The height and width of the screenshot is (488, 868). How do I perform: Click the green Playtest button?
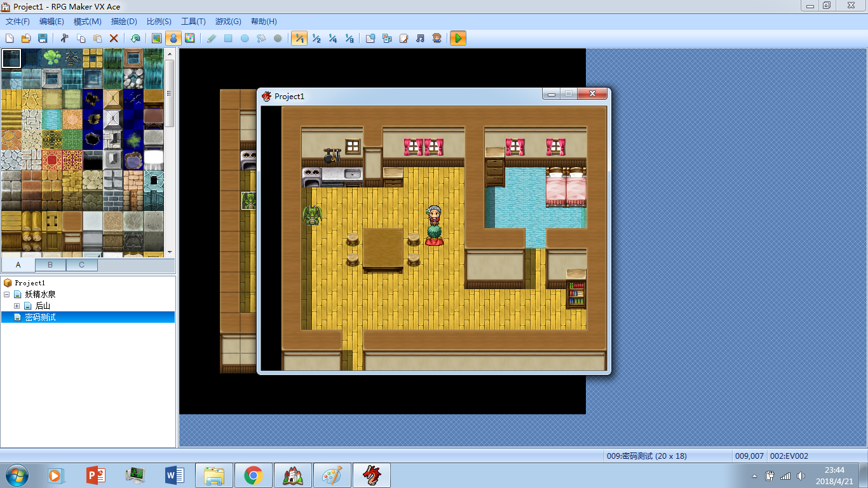(x=458, y=38)
